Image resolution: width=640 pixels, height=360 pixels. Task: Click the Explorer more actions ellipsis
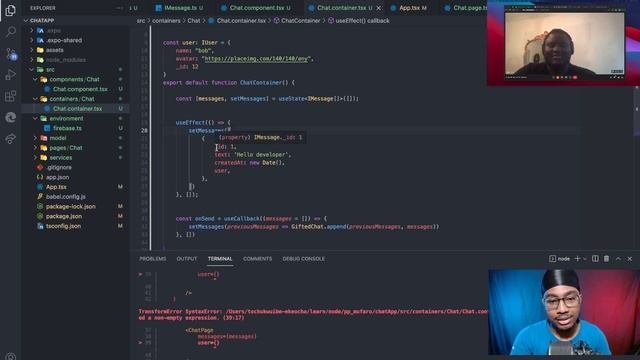tap(120, 8)
